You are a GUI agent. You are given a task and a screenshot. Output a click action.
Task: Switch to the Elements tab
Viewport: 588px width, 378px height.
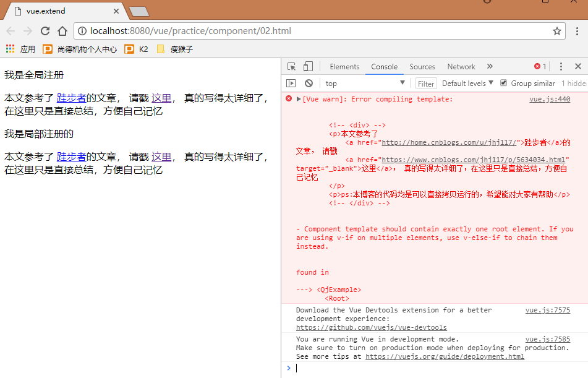344,67
